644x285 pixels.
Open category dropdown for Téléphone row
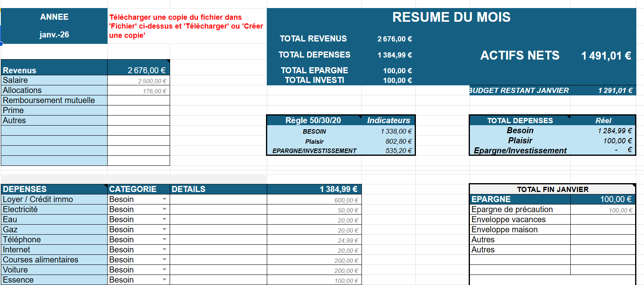164,240
